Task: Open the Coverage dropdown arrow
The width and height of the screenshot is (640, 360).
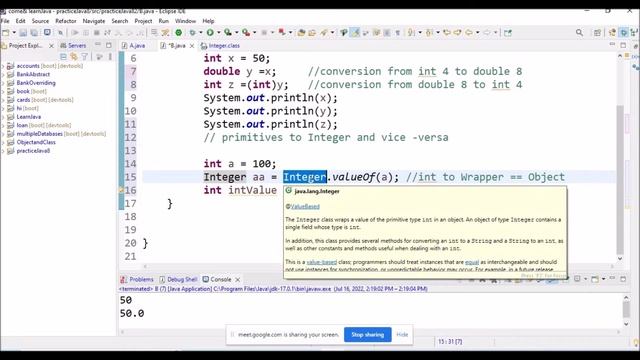Action: [236, 33]
